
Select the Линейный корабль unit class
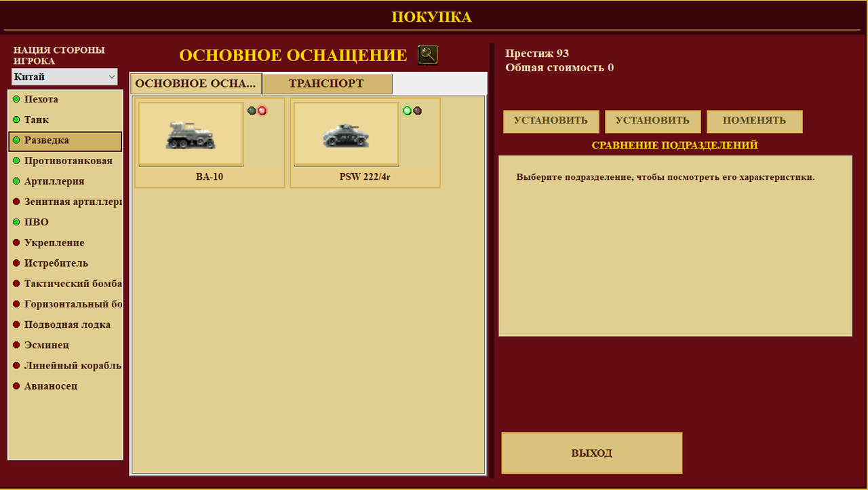pyautogui.click(x=65, y=365)
